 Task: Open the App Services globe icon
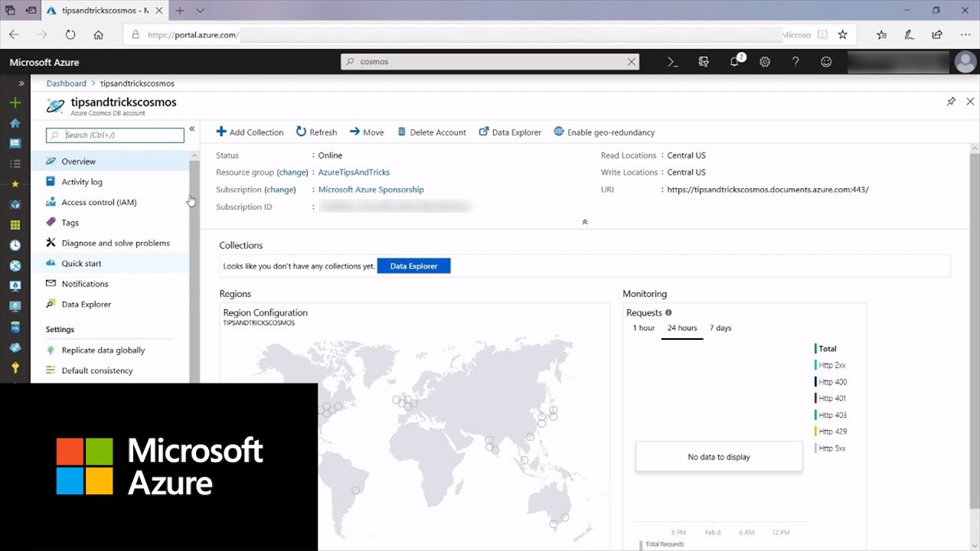coord(15,266)
